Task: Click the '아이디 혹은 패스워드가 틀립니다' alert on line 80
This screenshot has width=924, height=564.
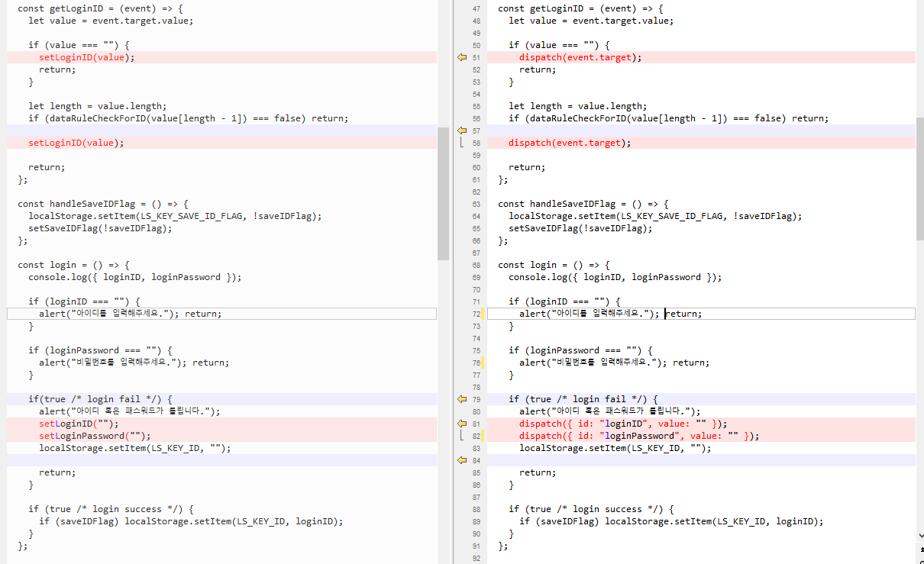Action: (609, 411)
